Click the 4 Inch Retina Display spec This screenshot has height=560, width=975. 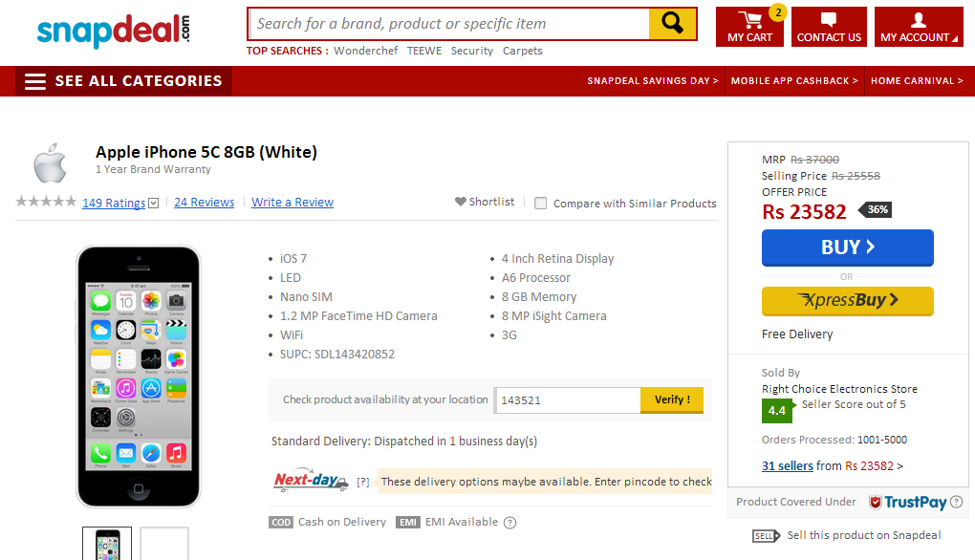[558, 259]
